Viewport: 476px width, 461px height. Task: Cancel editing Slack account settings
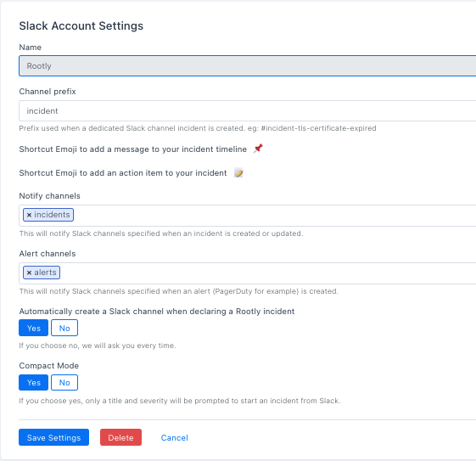[174, 437]
